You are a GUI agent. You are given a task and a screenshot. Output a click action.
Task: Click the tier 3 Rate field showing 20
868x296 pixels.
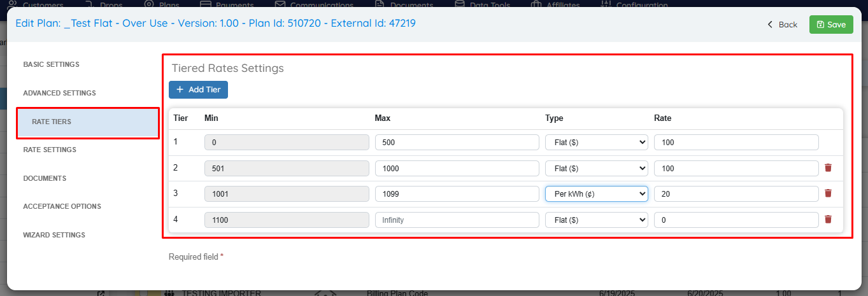[x=736, y=194]
